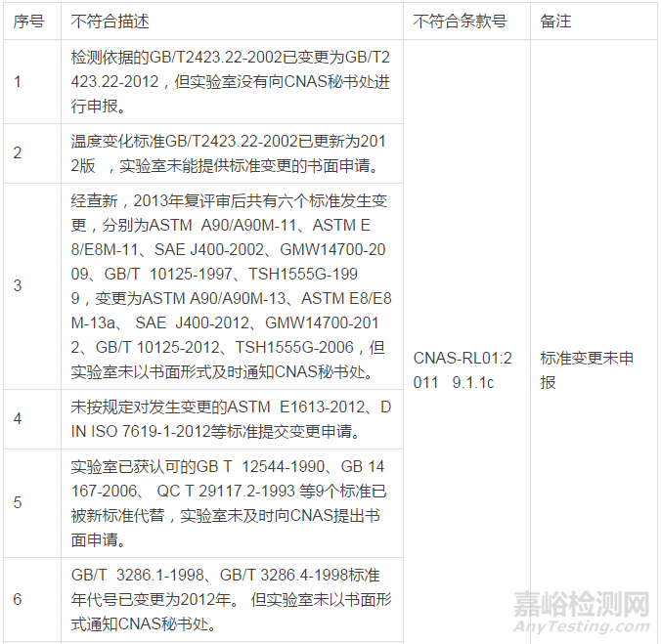Click the 不符合条款号 header cell

point(460,21)
